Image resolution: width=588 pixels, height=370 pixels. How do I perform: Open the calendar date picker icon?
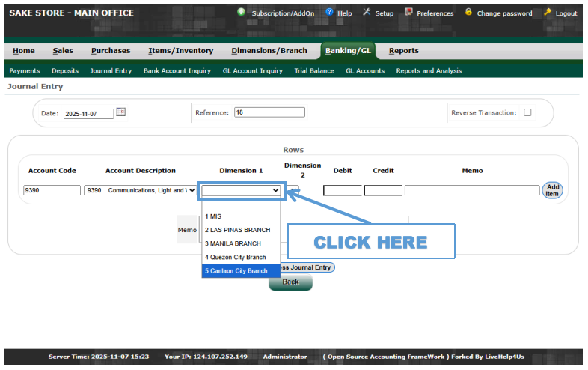(121, 112)
